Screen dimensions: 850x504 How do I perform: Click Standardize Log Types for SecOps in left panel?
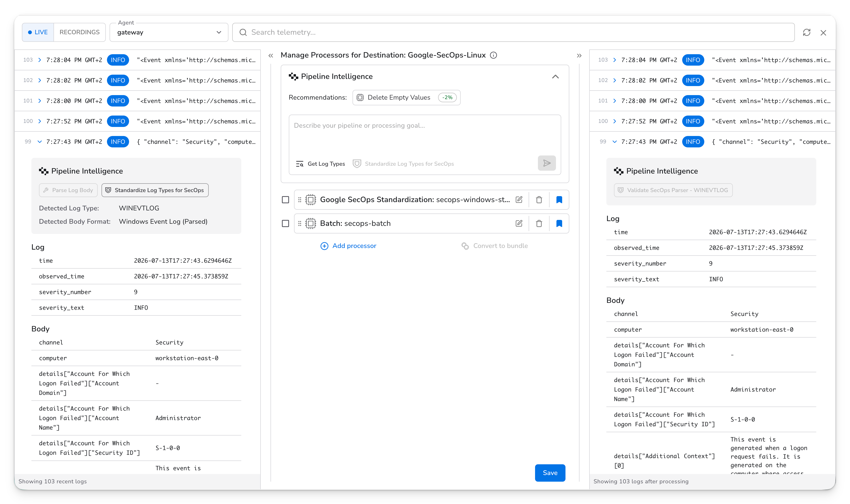click(x=155, y=190)
